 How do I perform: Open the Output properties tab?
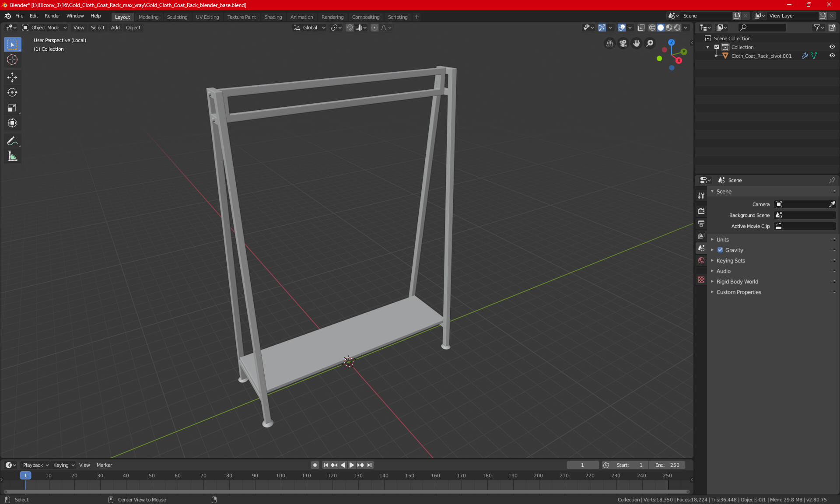tap(701, 224)
